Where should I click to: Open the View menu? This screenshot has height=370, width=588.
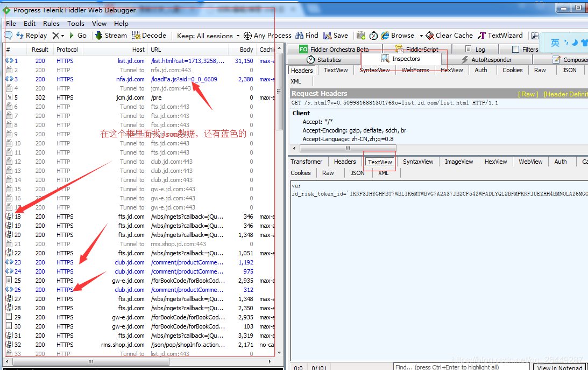(x=100, y=24)
